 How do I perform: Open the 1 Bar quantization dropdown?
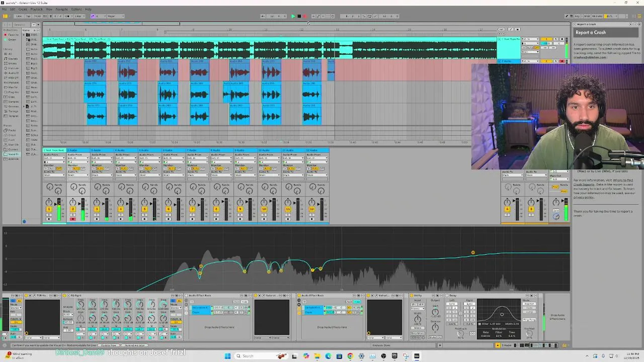(80, 16)
